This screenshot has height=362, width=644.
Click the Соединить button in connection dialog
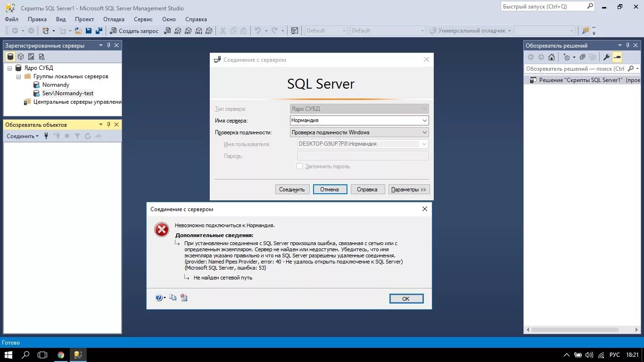click(292, 189)
